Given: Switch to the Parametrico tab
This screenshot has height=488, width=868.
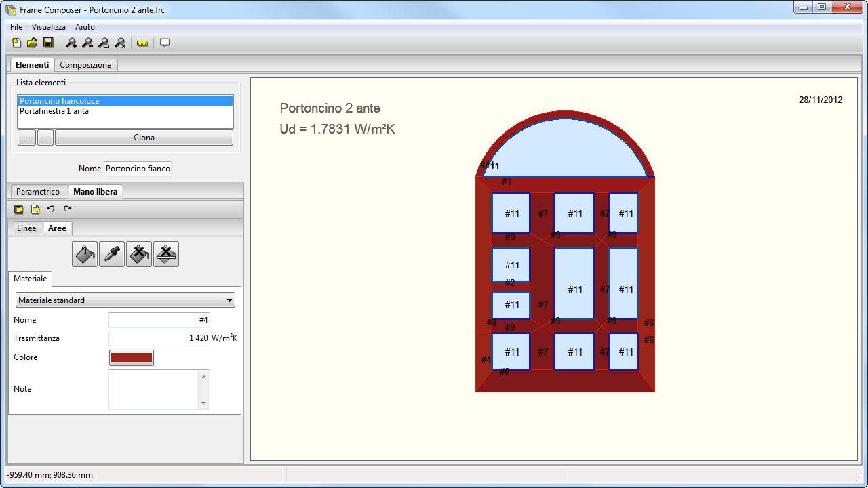Looking at the screenshot, I should point(38,192).
